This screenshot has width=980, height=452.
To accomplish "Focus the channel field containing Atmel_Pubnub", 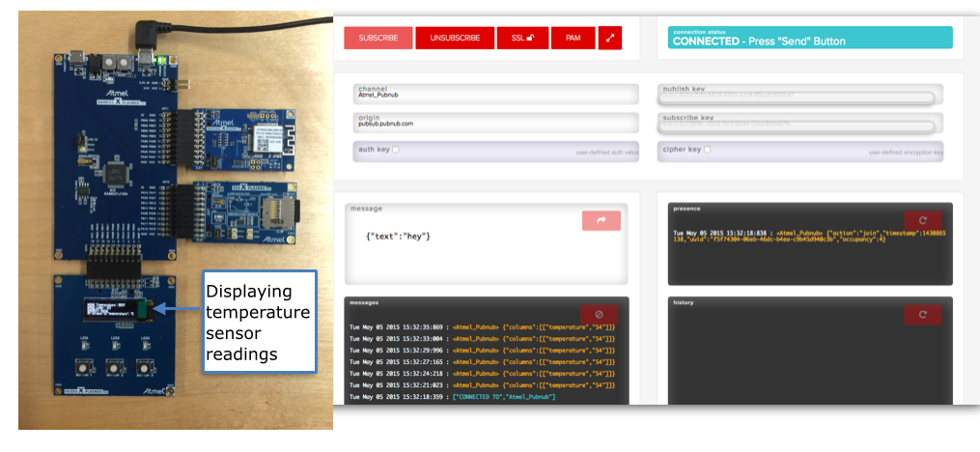I will pos(495,95).
